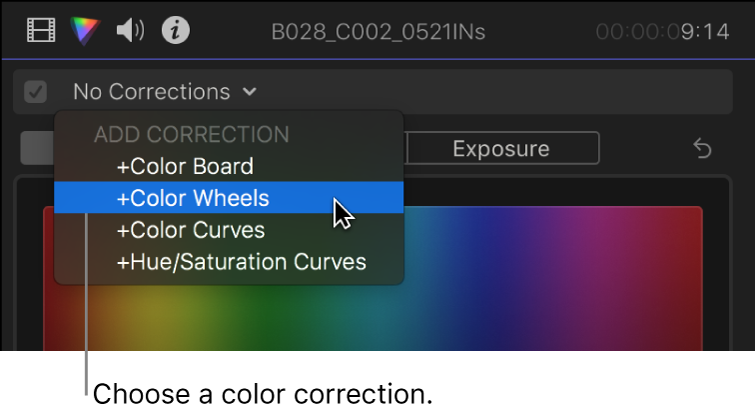Toggle the checkbox beside No Corrections
The width and height of the screenshot is (755, 418).
point(36,93)
